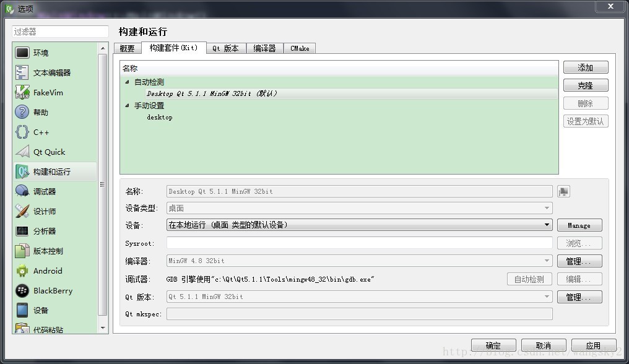The height and width of the screenshot is (364, 629).
Task: Open the 环境 category icon
Action: point(22,53)
